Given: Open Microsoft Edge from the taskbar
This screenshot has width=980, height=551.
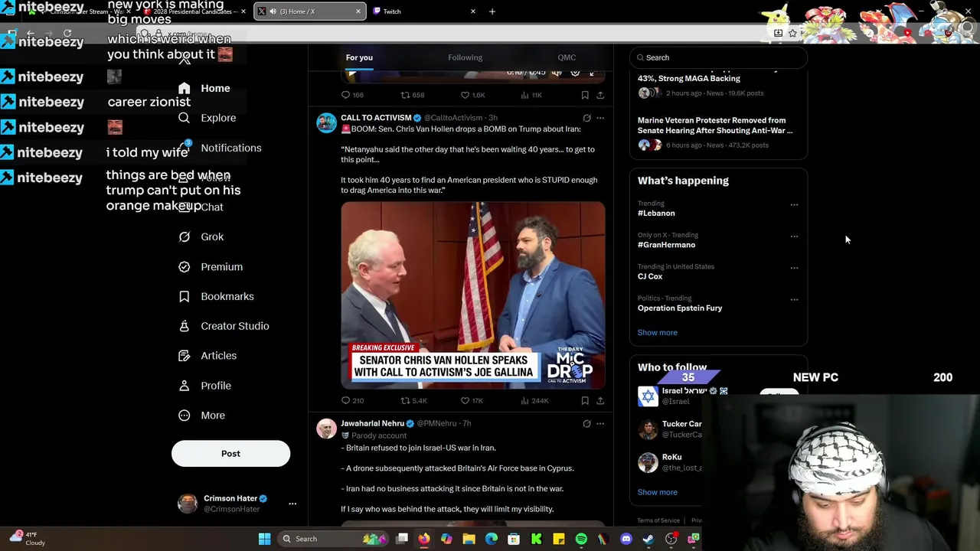Looking at the screenshot, I should click(491, 539).
